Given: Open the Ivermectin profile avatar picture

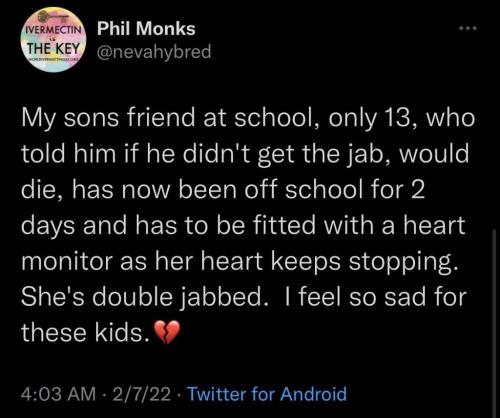Looking at the screenshot, I should (53, 40).
